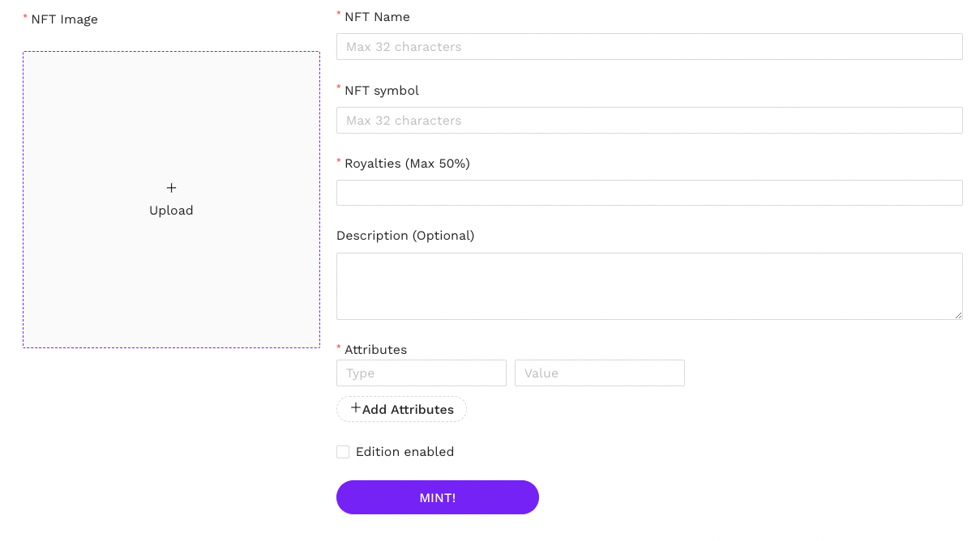This screenshot has width=980, height=541.
Task: Click the plus icon beside Add Attributes
Action: (x=355, y=408)
